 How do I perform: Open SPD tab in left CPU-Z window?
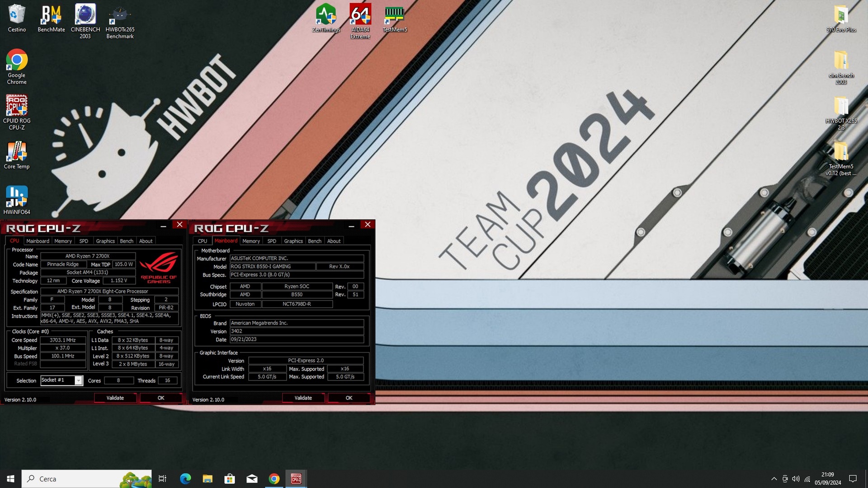84,241
